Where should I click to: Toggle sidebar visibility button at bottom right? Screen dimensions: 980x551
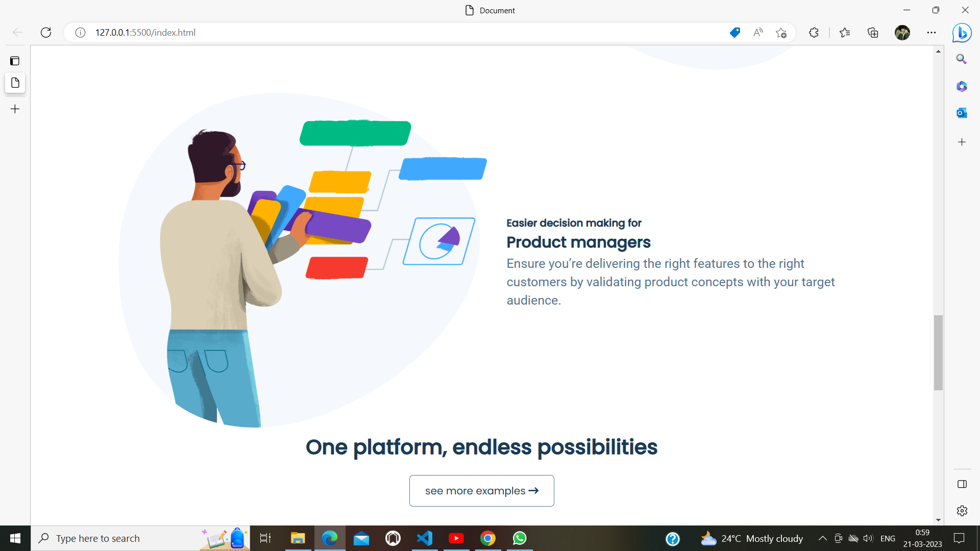962,484
